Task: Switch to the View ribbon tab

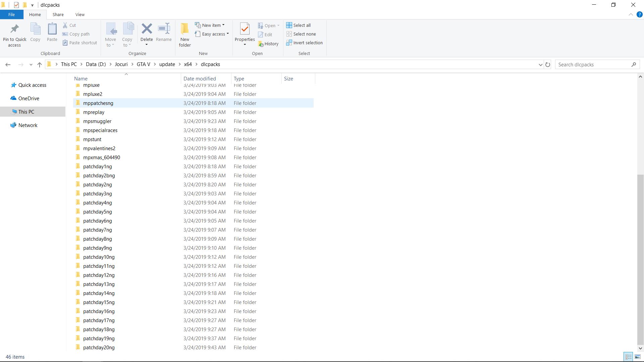Action: (x=80, y=14)
